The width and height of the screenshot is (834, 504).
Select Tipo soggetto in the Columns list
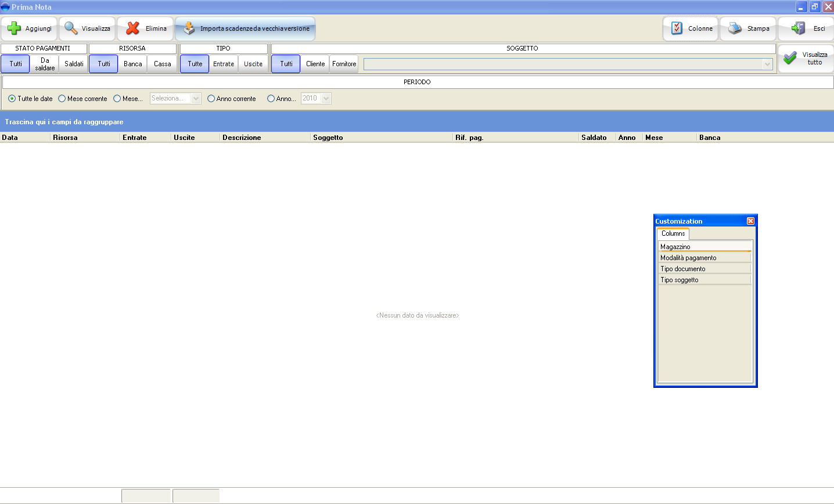[x=705, y=279]
